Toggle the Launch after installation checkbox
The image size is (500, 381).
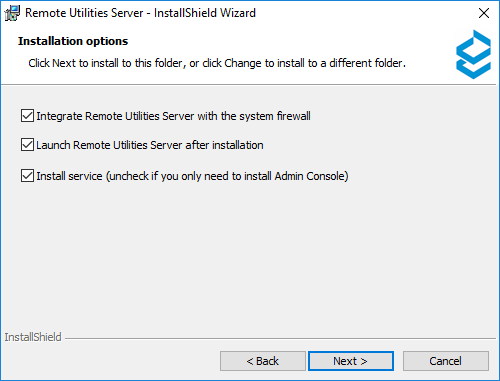(27, 145)
